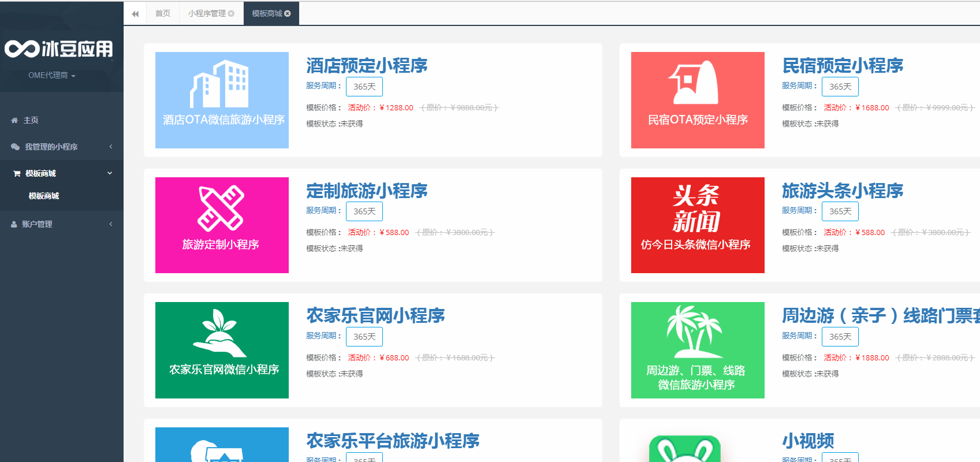Screen dimensions: 980x462
Task: Click the chat icon beside 我管理的小程序
Action: point(15,147)
